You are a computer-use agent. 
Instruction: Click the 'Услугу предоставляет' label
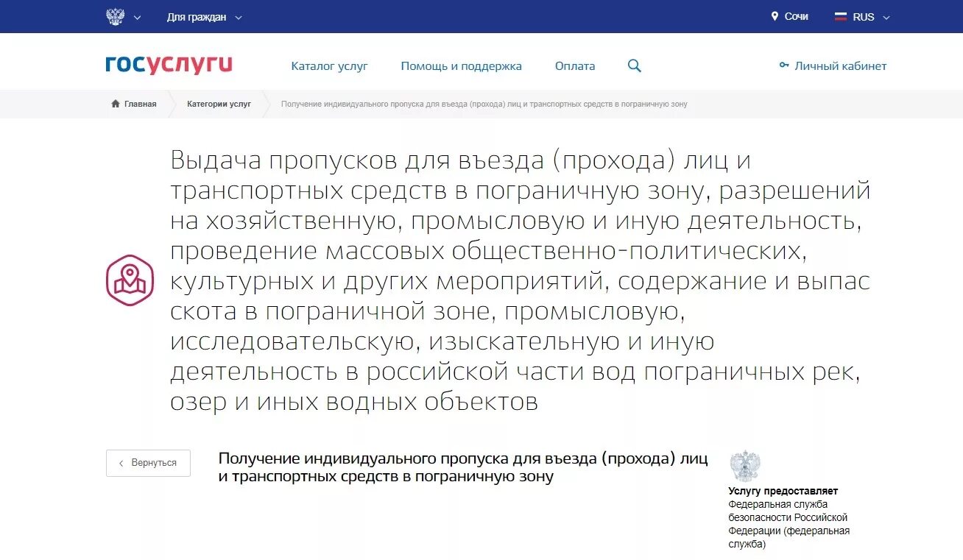[783, 491]
